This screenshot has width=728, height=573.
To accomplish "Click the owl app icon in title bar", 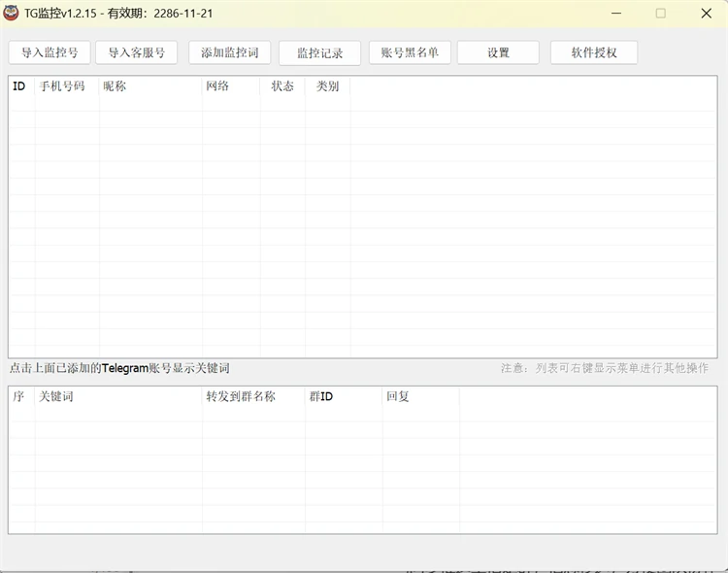I will point(11,13).
